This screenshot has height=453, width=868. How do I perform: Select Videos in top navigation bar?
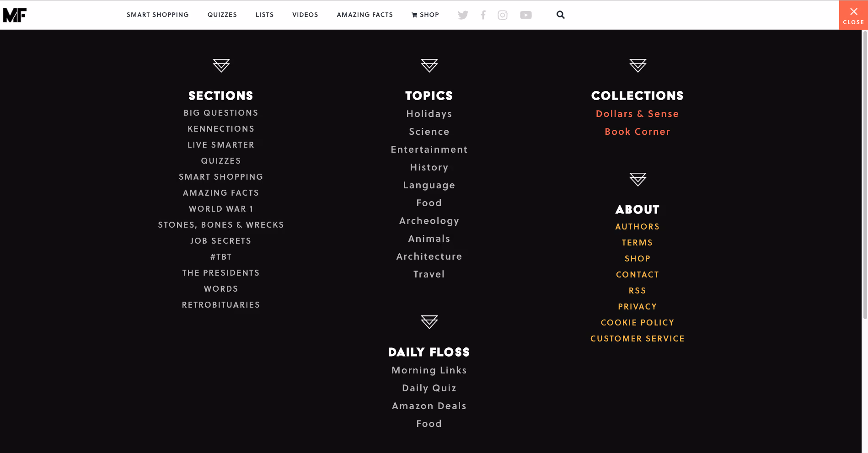(x=305, y=15)
